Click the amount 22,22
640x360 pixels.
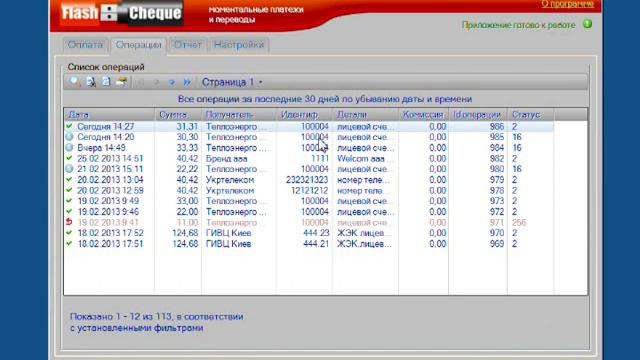pyautogui.click(x=187, y=169)
